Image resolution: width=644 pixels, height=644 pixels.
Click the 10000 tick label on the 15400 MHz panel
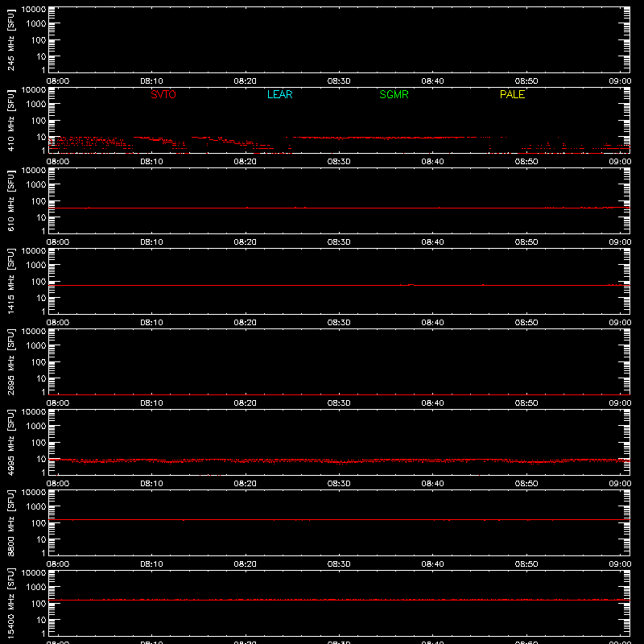(34, 573)
